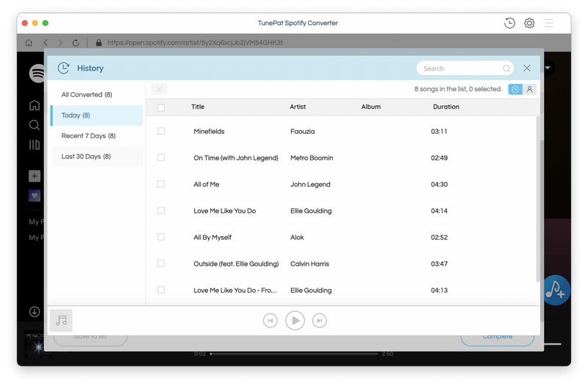This screenshot has height=387, width=588.
Task: Click the album art thumbnail in Spotify player
Action: tap(34, 344)
